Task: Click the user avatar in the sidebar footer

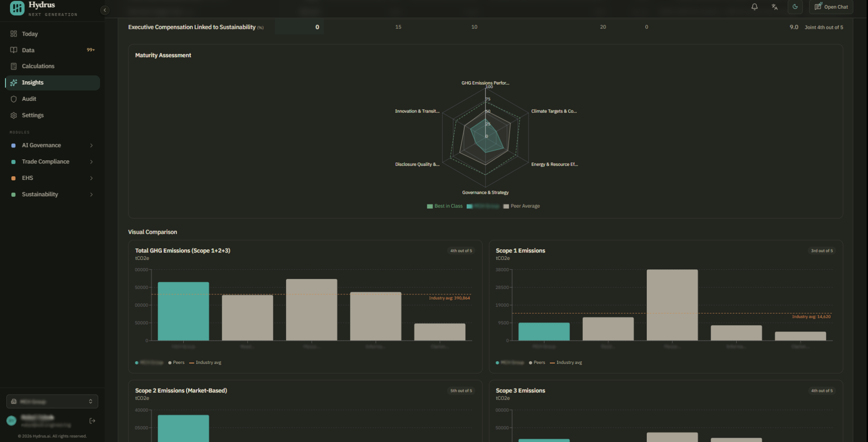Action: 11,421
